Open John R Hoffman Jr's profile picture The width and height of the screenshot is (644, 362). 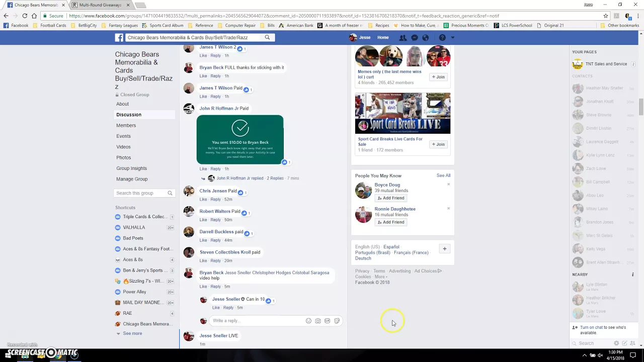[189, 109]
